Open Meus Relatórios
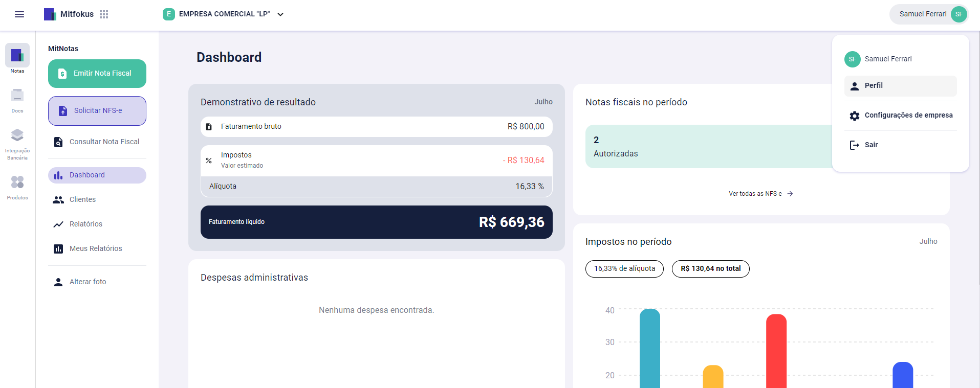The width and height of the screenshot is (980, 388). [97, 248]
